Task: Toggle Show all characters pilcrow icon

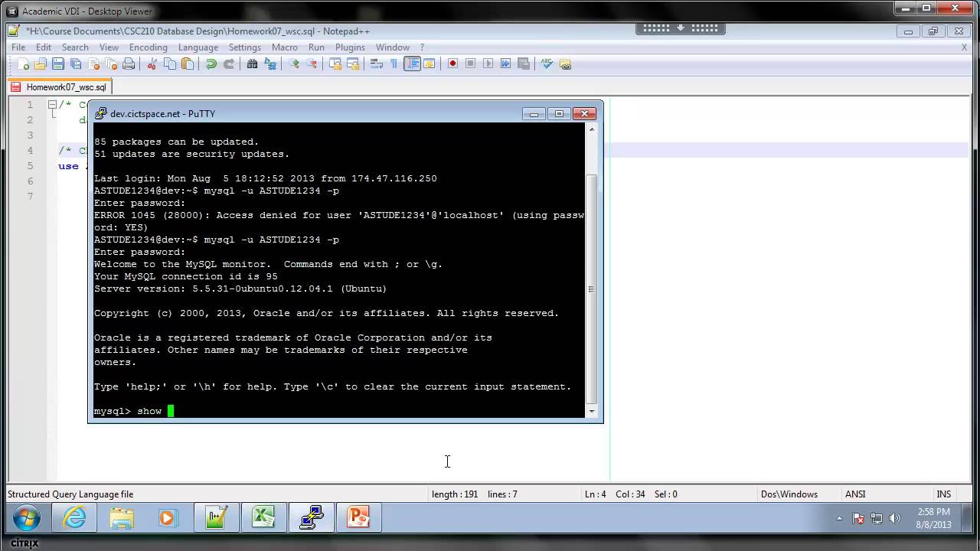Action: coord(394,64)
